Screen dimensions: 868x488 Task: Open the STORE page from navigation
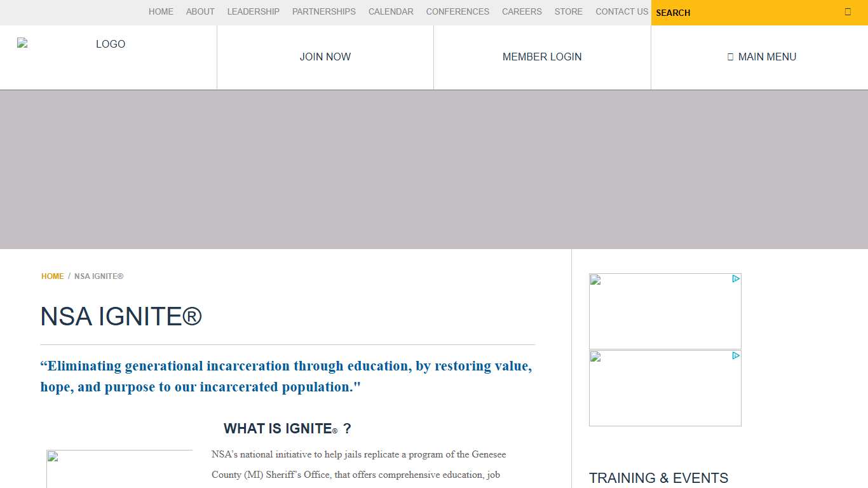point(568,11)
